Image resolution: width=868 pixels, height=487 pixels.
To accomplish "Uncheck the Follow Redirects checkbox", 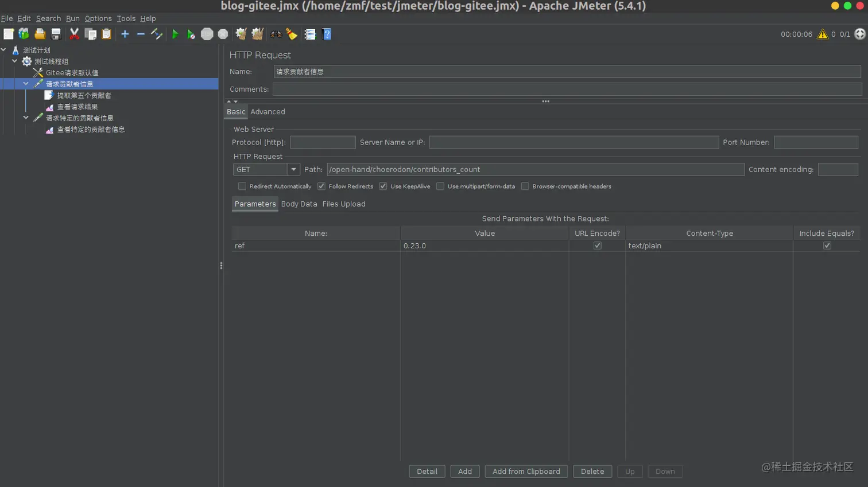I will pos(321,186).
